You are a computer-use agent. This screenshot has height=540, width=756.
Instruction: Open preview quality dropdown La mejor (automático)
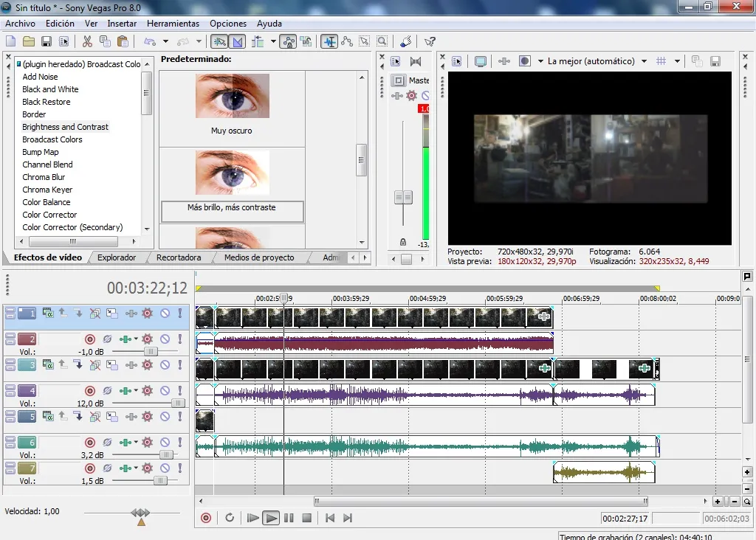597,61
